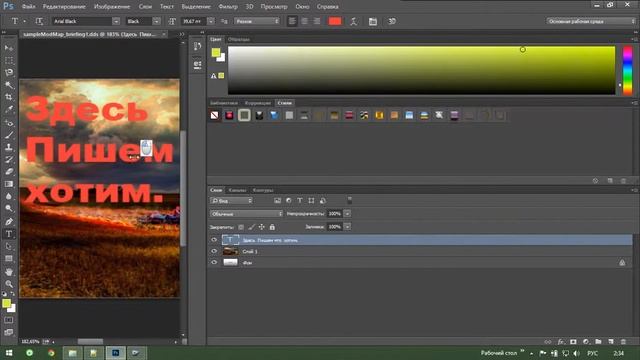Change screen mode icon in toolbox
The height and width of the screenshot is (360, 640).
pos(9,332)
